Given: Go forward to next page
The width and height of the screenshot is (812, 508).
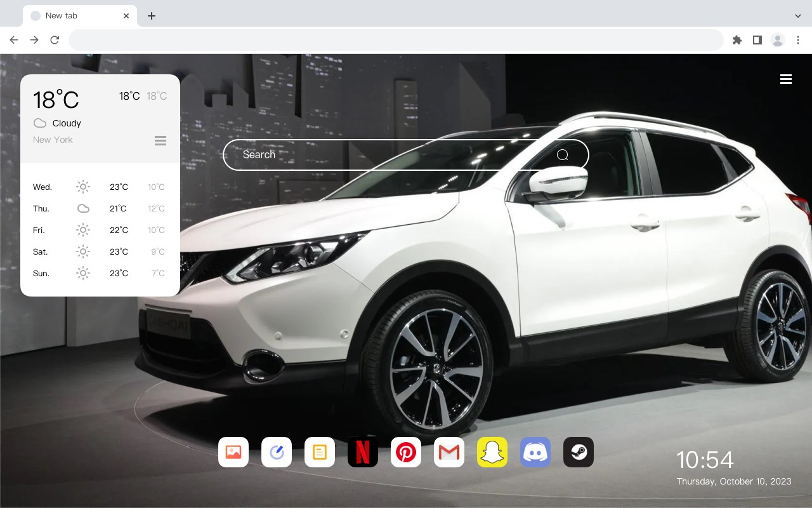Looking at the screenshot, I should pos(34,40).
